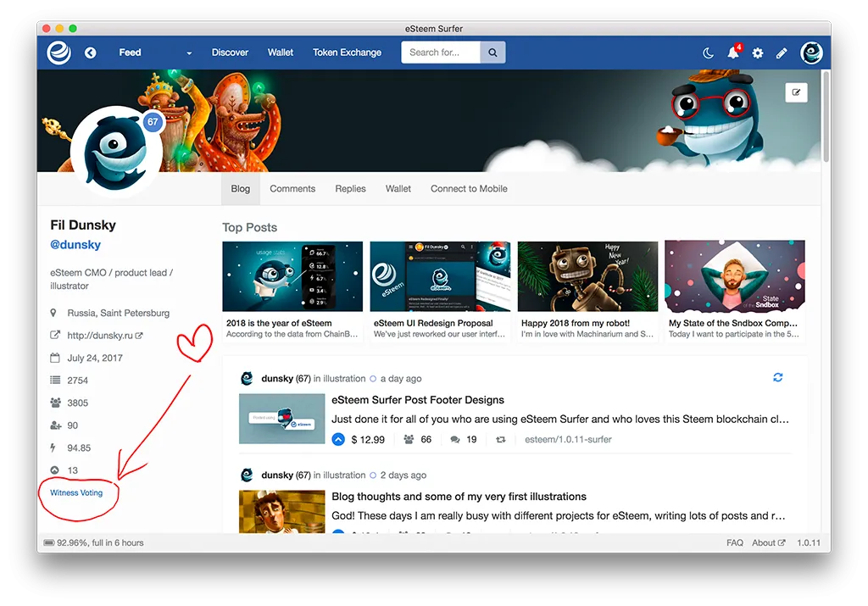Reblog the Post Footer Designs post
868x606 pixels.
click(x=500, y=439)
